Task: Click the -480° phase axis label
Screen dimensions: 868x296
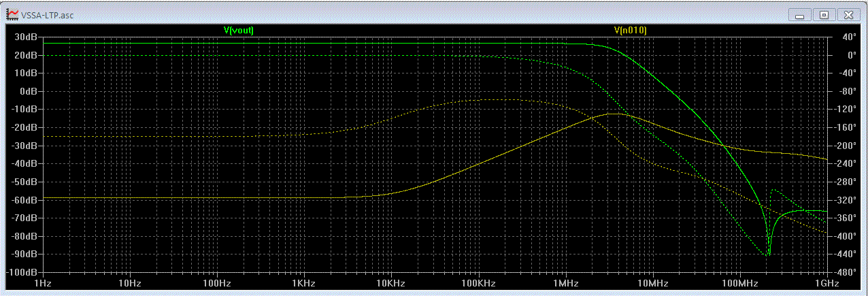Action: 847,272
